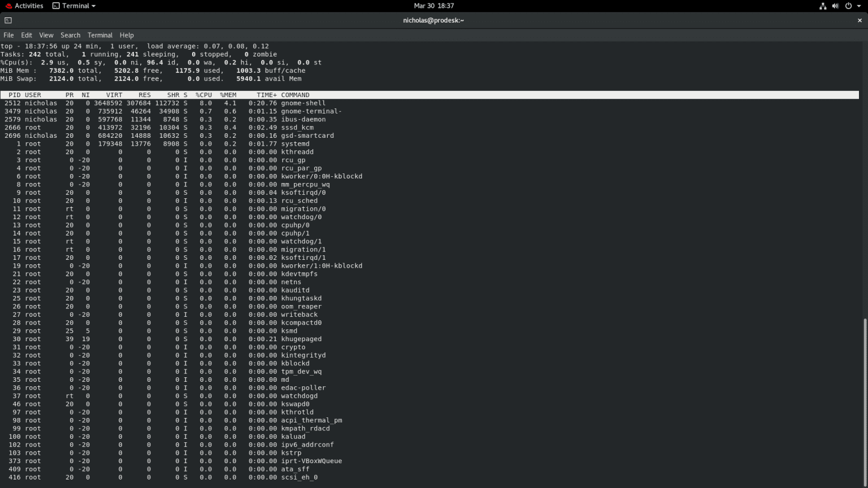Open the File menu

[8, 35]
